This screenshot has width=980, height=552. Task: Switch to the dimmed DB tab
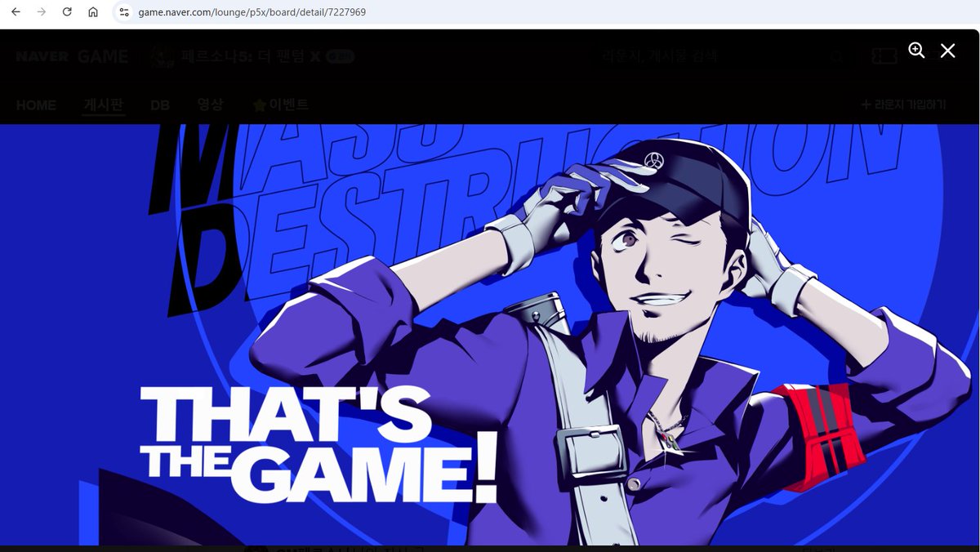coord(160,105)
